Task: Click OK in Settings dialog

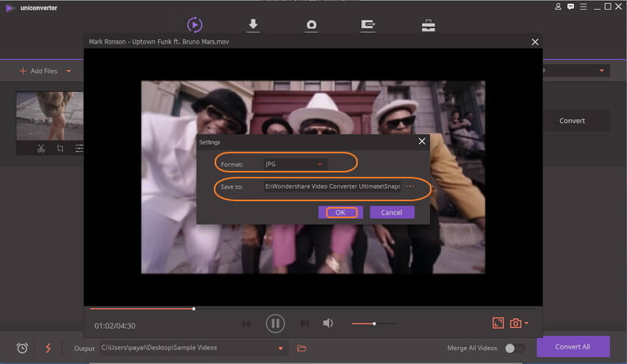Action: click(341, 212)
